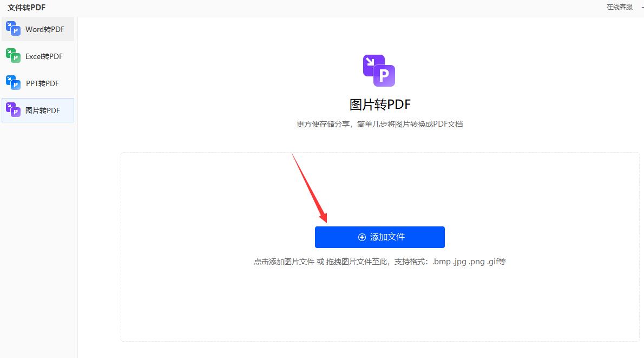This screenshot has height=358, width=644.
Task: Click the 添加文件 upload button
Action: [379, 237]
